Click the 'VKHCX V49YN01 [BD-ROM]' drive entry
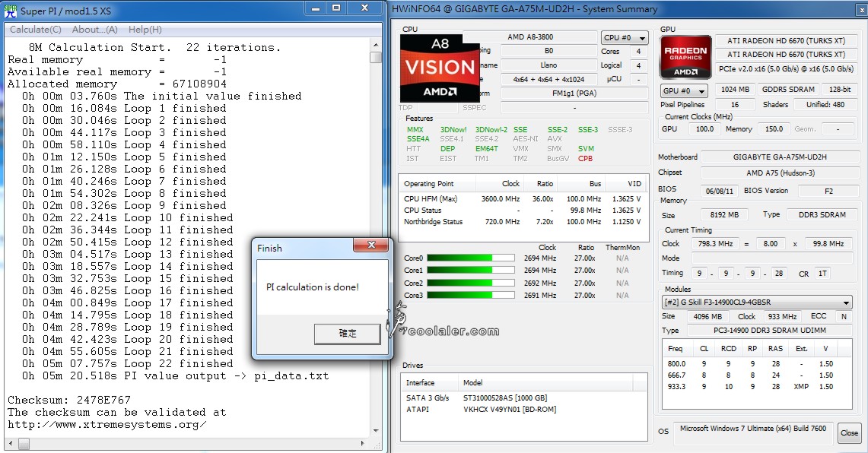Image resolution: width=868 pixels, height=453 pixels. coord(510,410)
